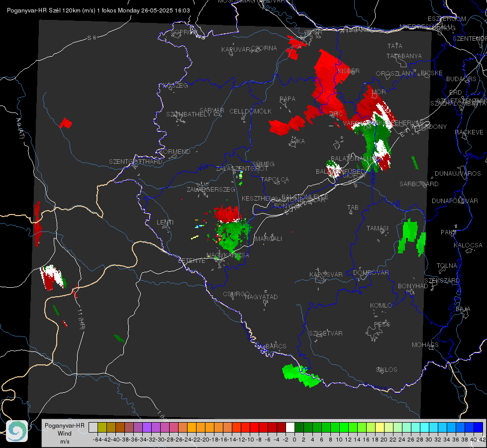The height and width of the screenshot is (448, 487).
Task: Select the KALOCSA label
Action: (x=468, y=245)
